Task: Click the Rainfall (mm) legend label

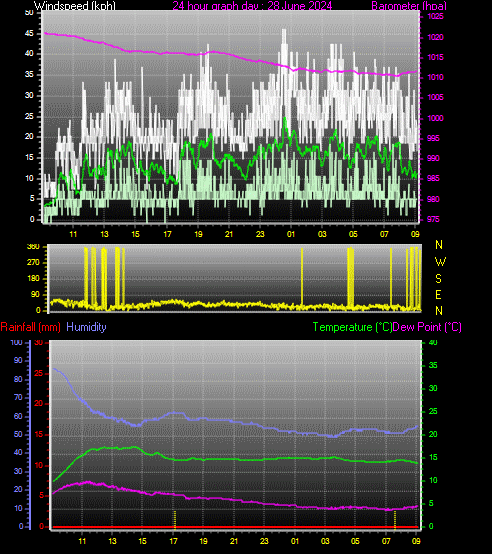Action: coord(30,327)
